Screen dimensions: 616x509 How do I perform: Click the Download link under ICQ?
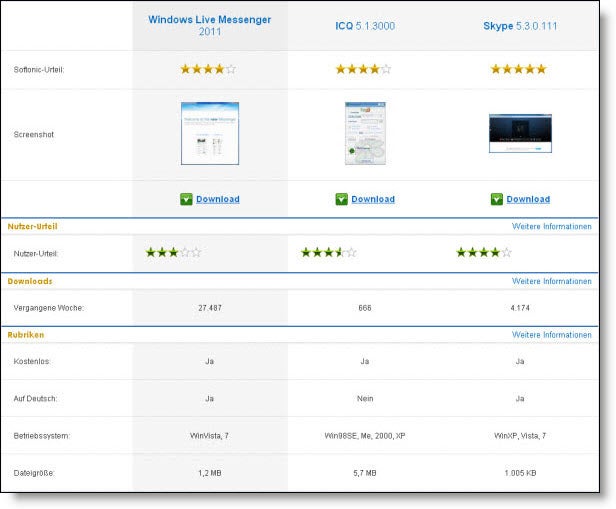(x=373, y=199)
